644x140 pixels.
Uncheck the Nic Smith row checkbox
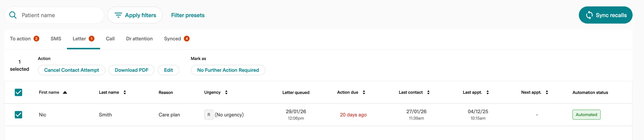(x=19, y=115)
